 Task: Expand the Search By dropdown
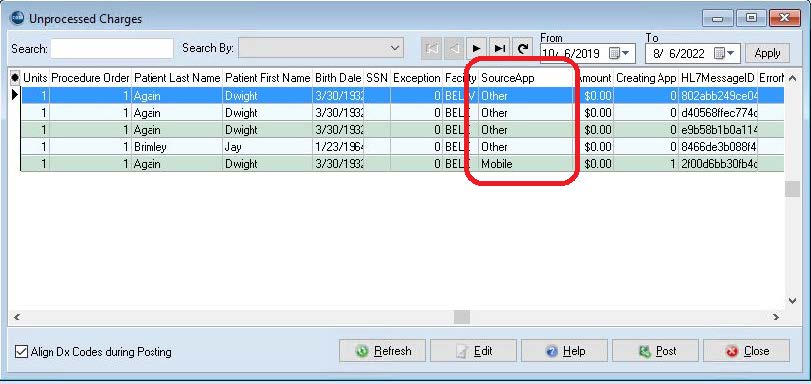click(395, 49)
